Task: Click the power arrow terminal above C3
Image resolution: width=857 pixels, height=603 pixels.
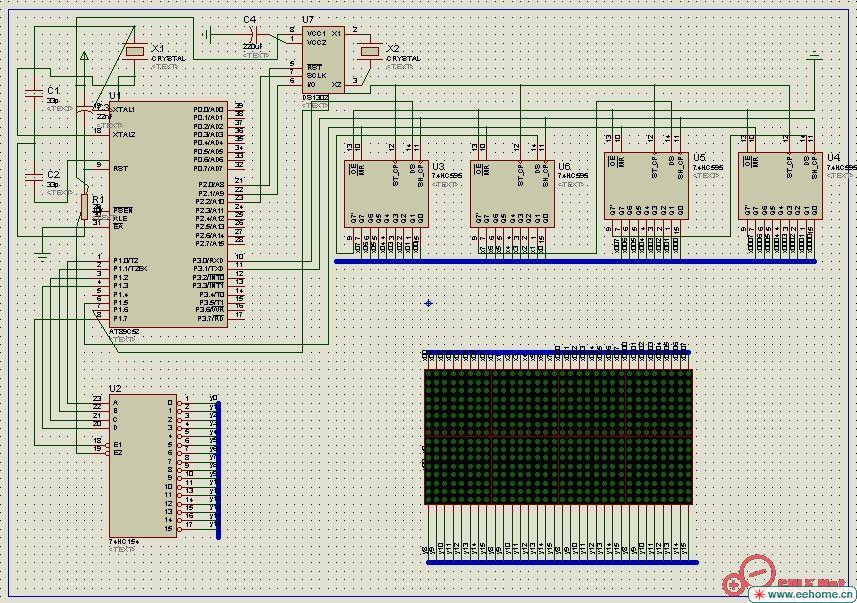Action: 84,55
